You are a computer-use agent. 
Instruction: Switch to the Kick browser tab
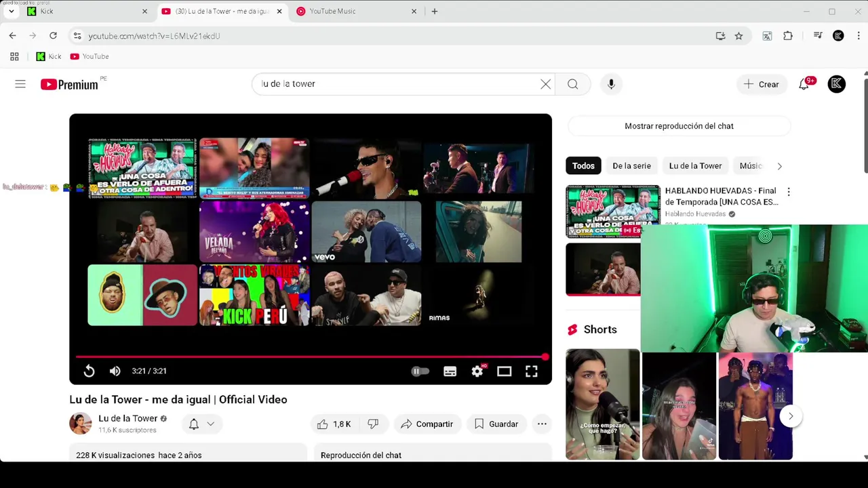point(86,12)
